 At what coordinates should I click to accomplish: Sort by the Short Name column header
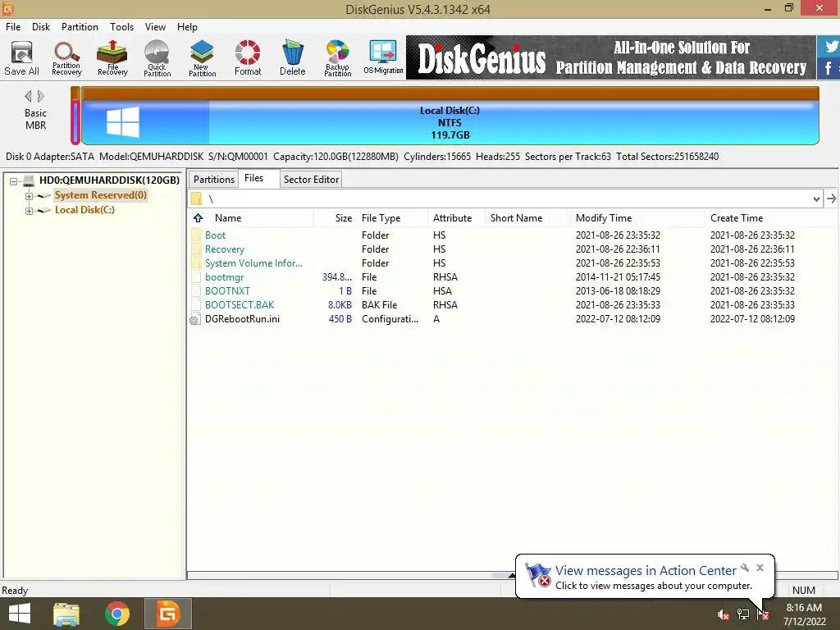click(527, 218)
